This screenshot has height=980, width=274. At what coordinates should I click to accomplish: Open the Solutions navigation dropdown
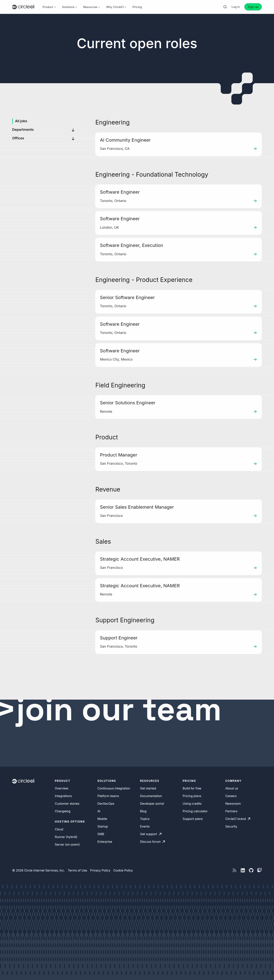[69, 6]
